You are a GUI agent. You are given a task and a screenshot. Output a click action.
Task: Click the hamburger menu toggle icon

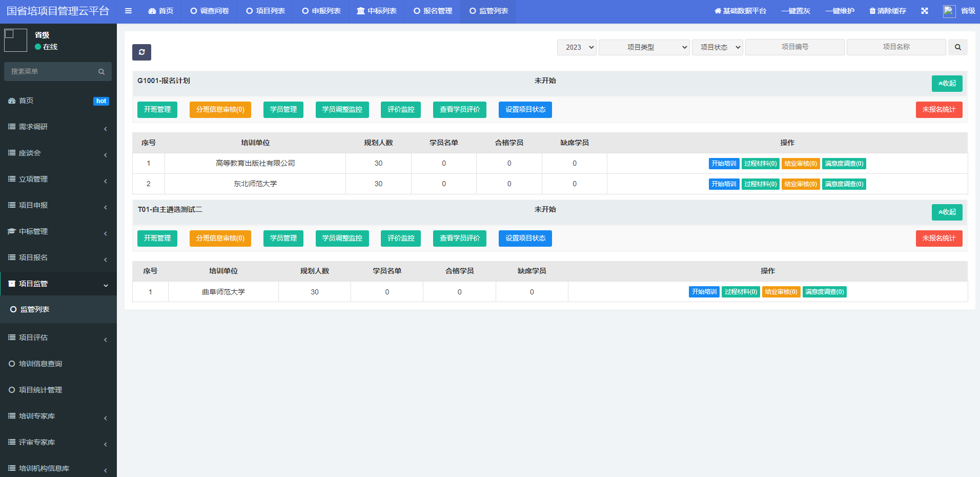click(x=128, y=11)
